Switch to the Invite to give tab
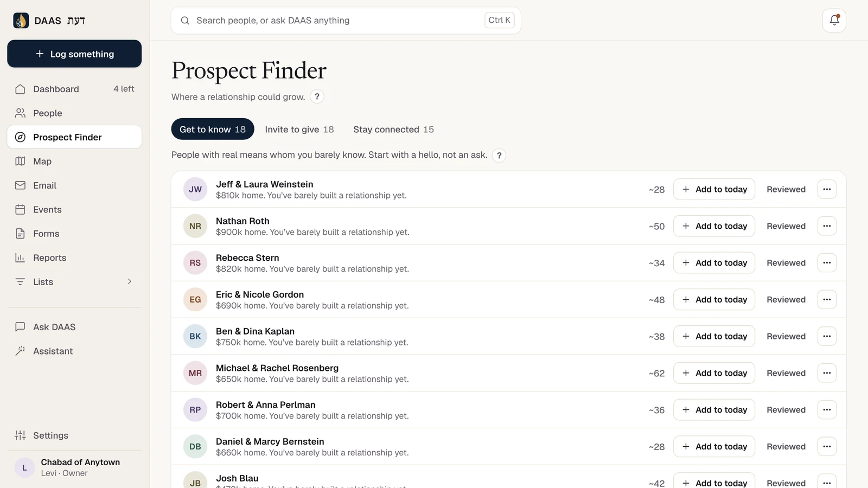This screenshot has height=488, width=868. pyautogui.click(x=299, y=129)
